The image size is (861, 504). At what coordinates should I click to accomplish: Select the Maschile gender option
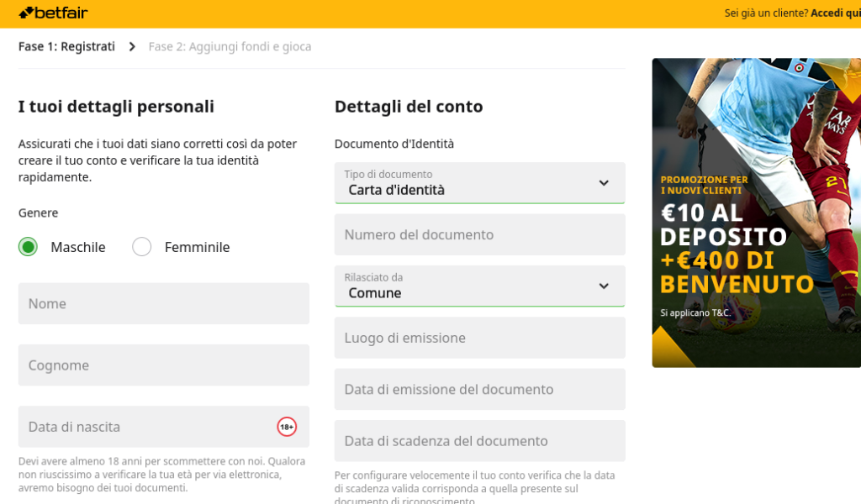coord(28,247)
